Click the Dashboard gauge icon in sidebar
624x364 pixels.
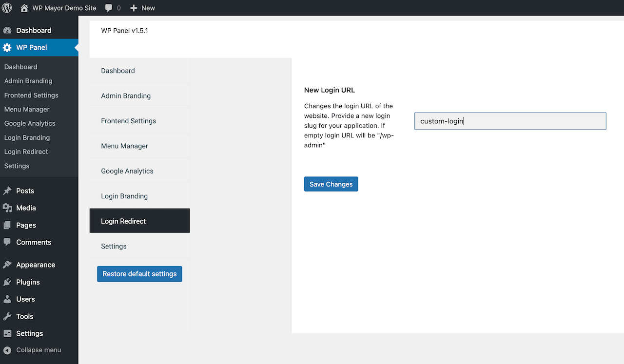click(x=7, y=30)
